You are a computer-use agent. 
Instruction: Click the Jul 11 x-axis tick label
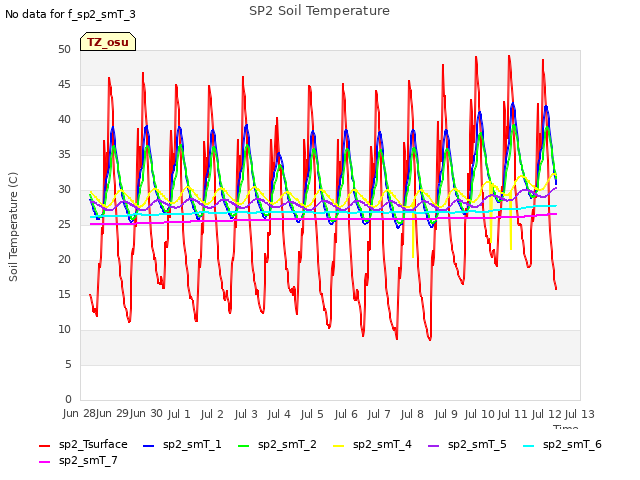click(513, 414)
